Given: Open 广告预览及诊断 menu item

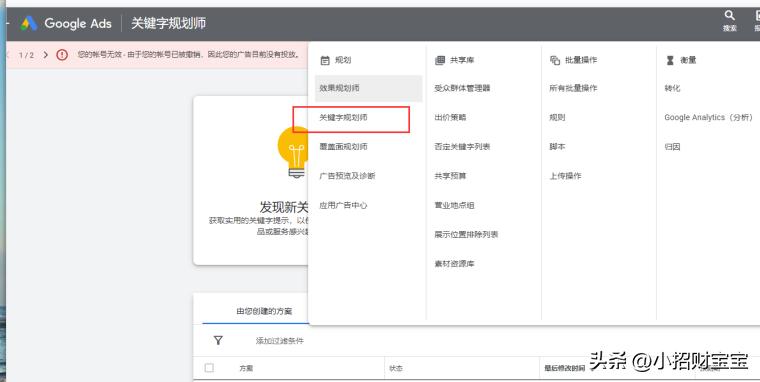Looking at the screenshot, I should click(x=347, y=175).
